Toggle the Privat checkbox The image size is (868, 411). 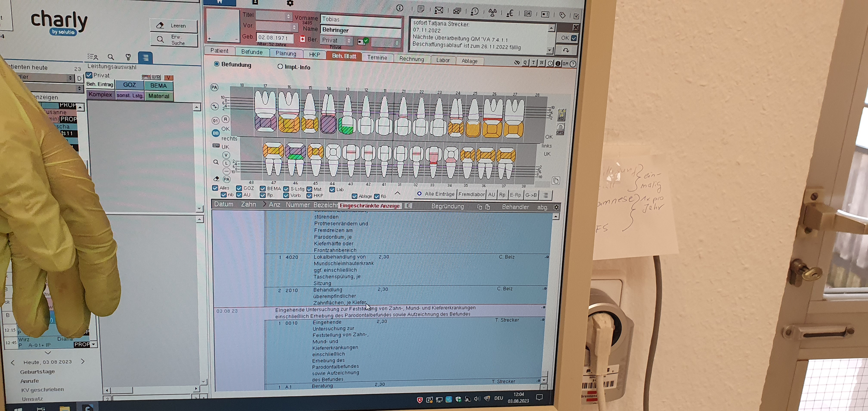point(89,75)
